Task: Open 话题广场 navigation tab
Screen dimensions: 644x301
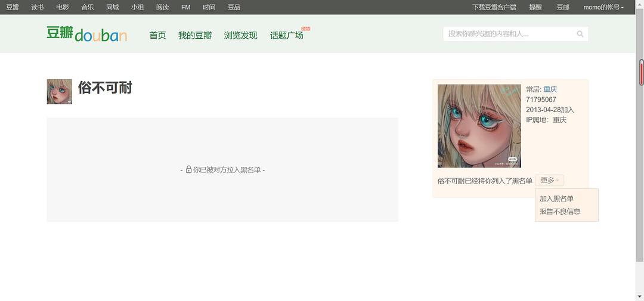Action: click(x=287, y=36)
